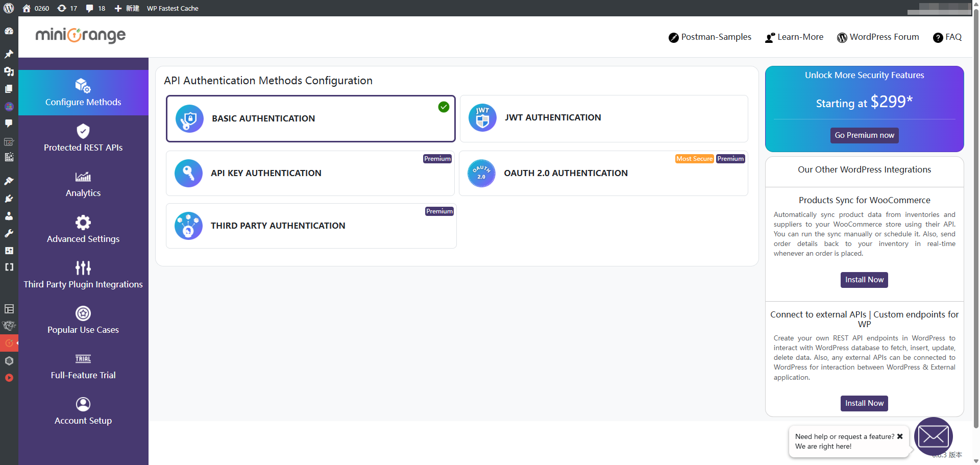Click the Account Setup user icon

pyautogui.click(x=83, y=404)
